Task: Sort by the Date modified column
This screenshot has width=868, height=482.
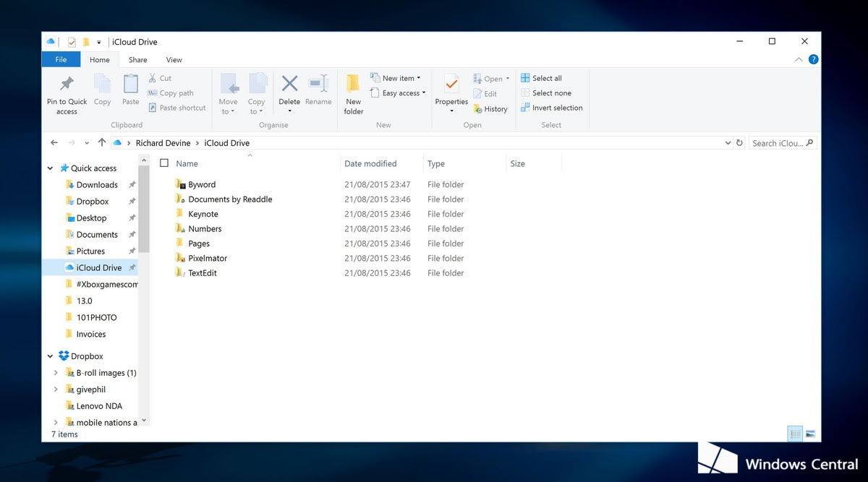Action: point(370,164)
